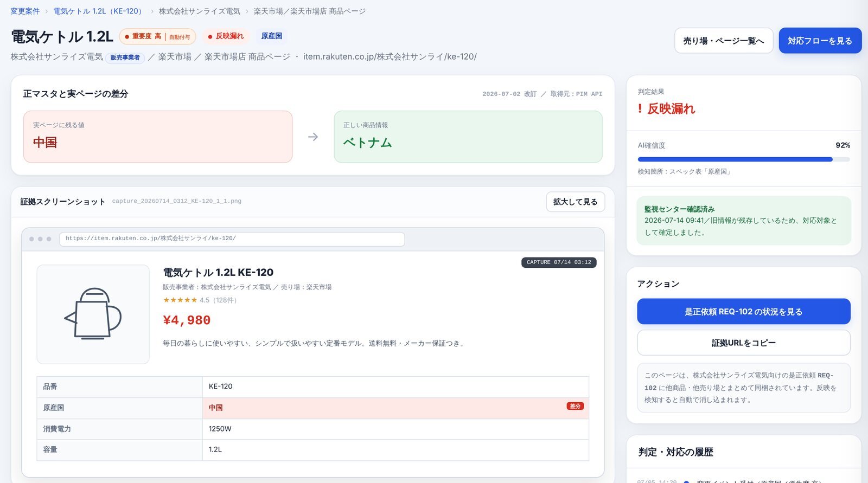Screen dimensions: 868x483
Task: Click 株式会社サンライズ電気 in the breadcrumb
Action: click(200, 11)
